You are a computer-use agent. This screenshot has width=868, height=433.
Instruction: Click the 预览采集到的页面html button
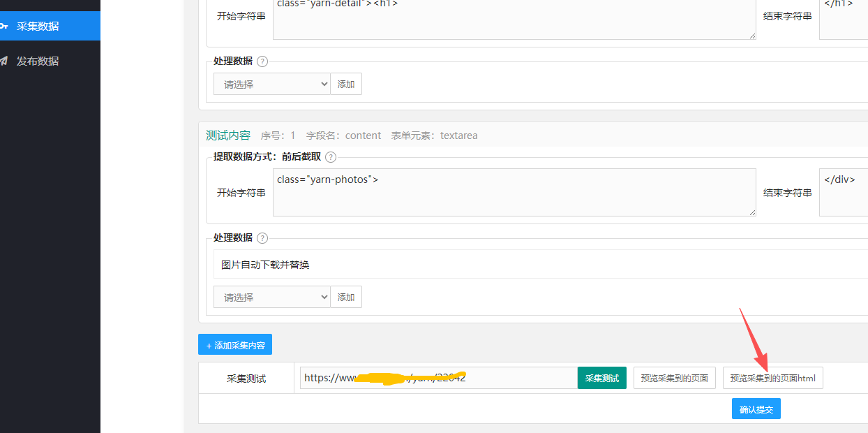click(x=772, y=378)
